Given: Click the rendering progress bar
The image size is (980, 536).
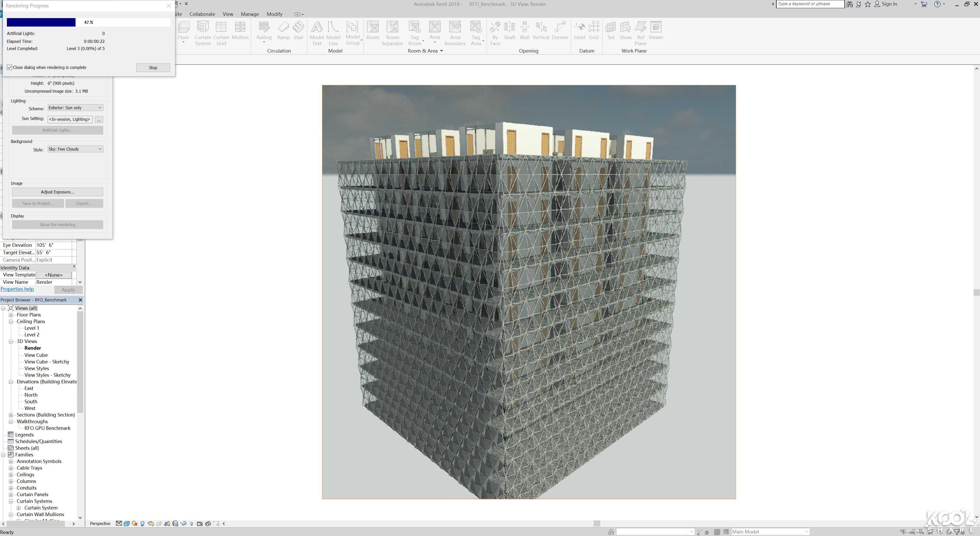Looking at the screenshot, I should pos(88,22).
